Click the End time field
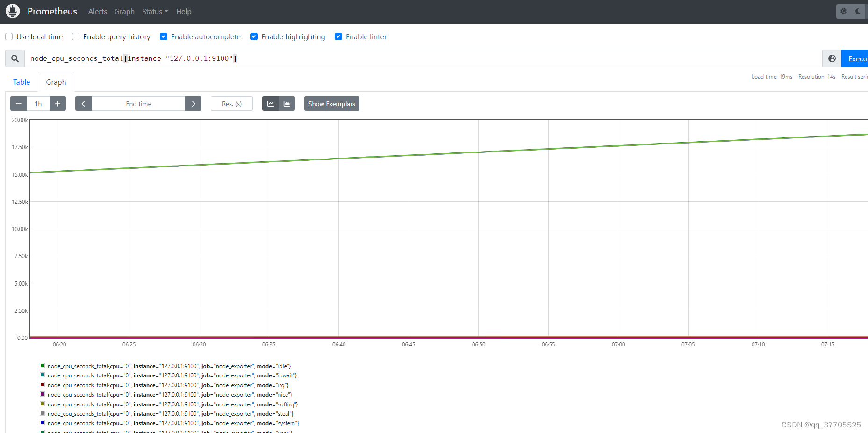The height and width of the screenshot is (433, 868). click(x=138, y=104)
